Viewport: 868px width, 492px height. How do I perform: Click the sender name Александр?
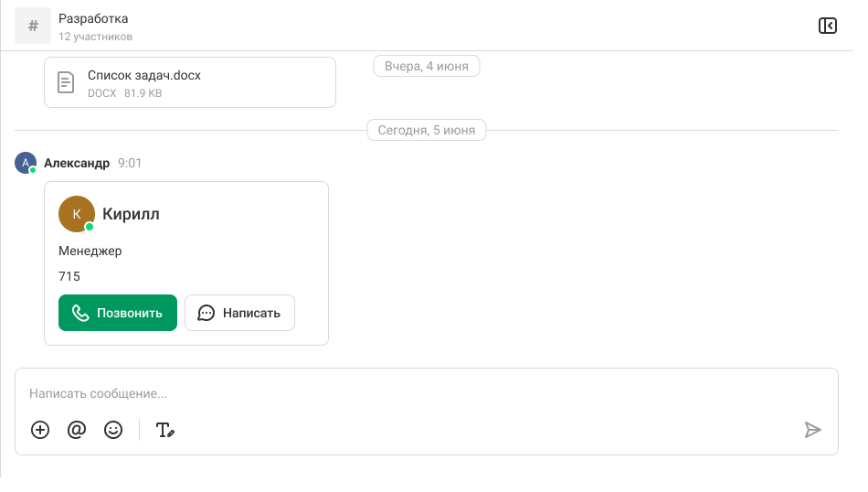tap(77, 163)
